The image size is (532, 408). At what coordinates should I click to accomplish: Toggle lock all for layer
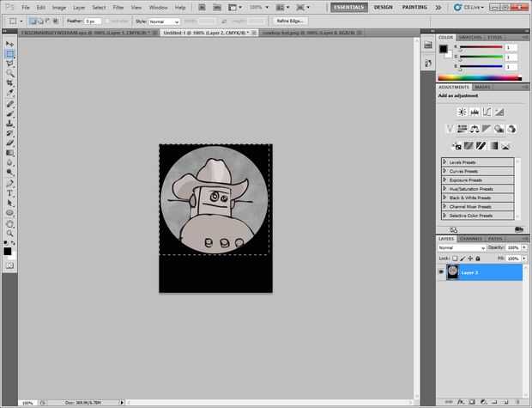[478, 259]
